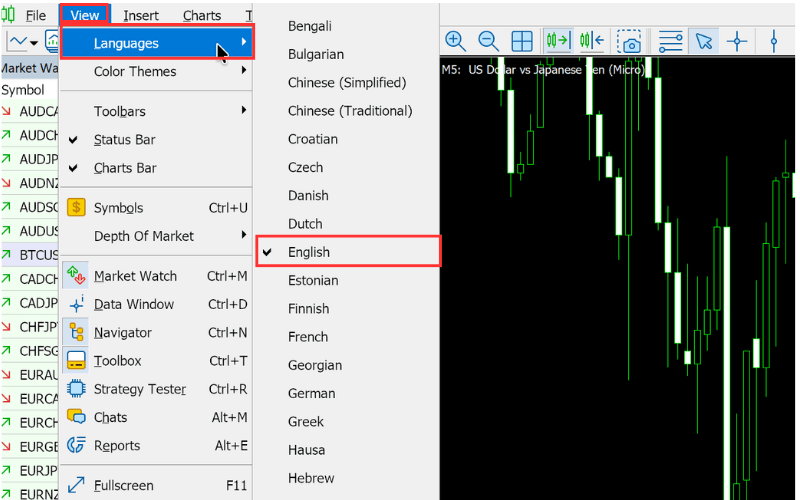Select CADJP row in Market Watch
800x500 pixels.
30,303
